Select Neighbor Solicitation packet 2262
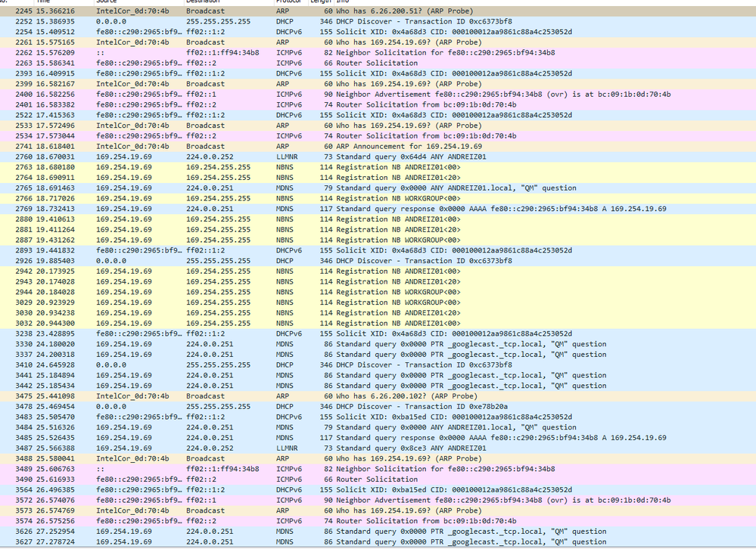This screenshot has width=756, height=549. click(x=378, y=53)
